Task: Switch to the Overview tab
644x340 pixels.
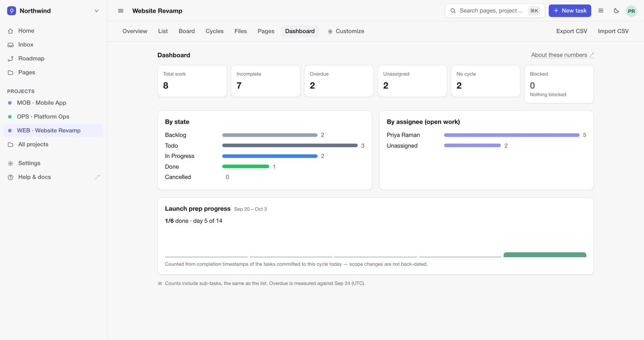Action: 135,31
